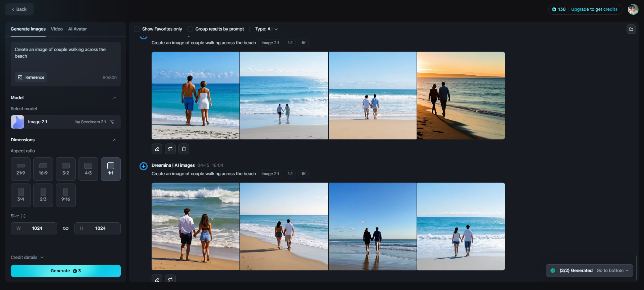Click the edit pencil icon under second image set

(157, 279)
